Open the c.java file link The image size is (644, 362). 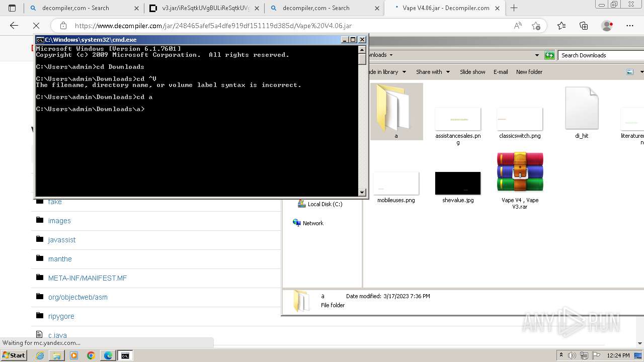57,335
